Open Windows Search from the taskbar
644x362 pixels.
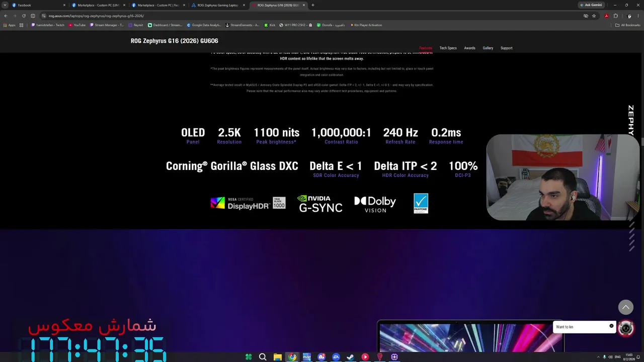pyautogui.click(x=263, y=357)
